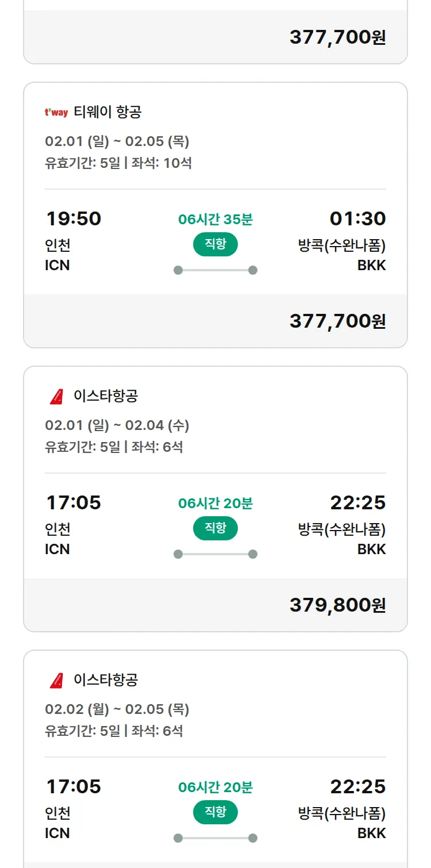The height and width of the screenshot is (868, 431).
Task: Click the t'way airline logo icon
Action: pyautogui.click(x=56, y=113)
